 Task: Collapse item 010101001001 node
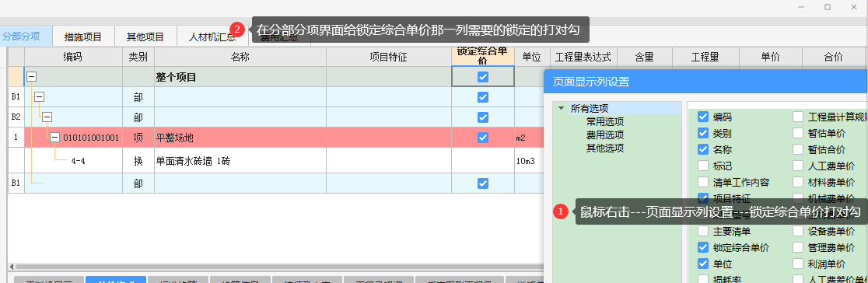(x=54, y=138)
